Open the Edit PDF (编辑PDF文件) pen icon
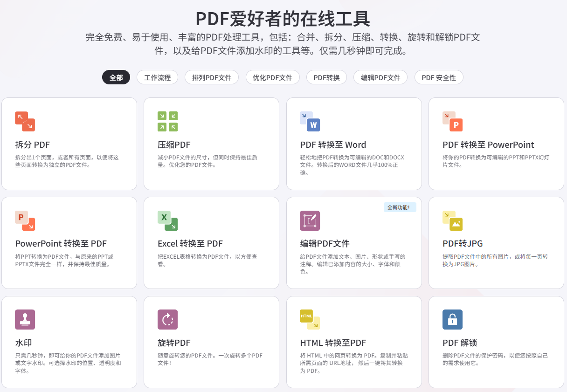 [x=310, y=220]
